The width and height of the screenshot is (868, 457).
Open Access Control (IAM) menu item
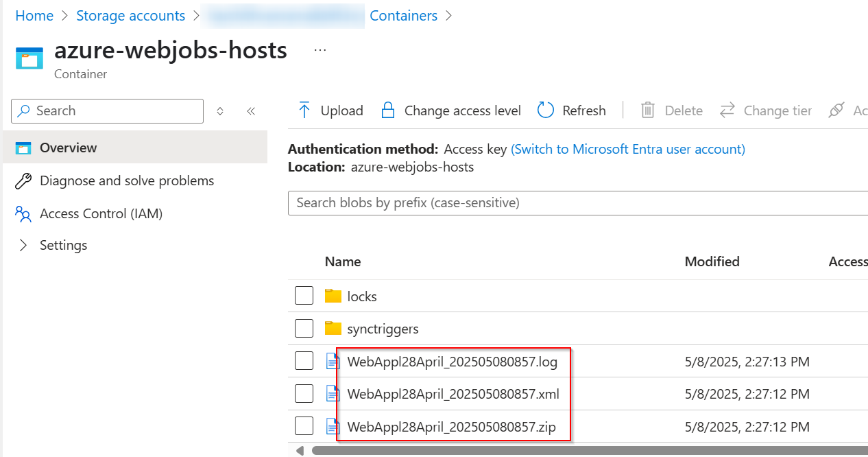point(101,213)
